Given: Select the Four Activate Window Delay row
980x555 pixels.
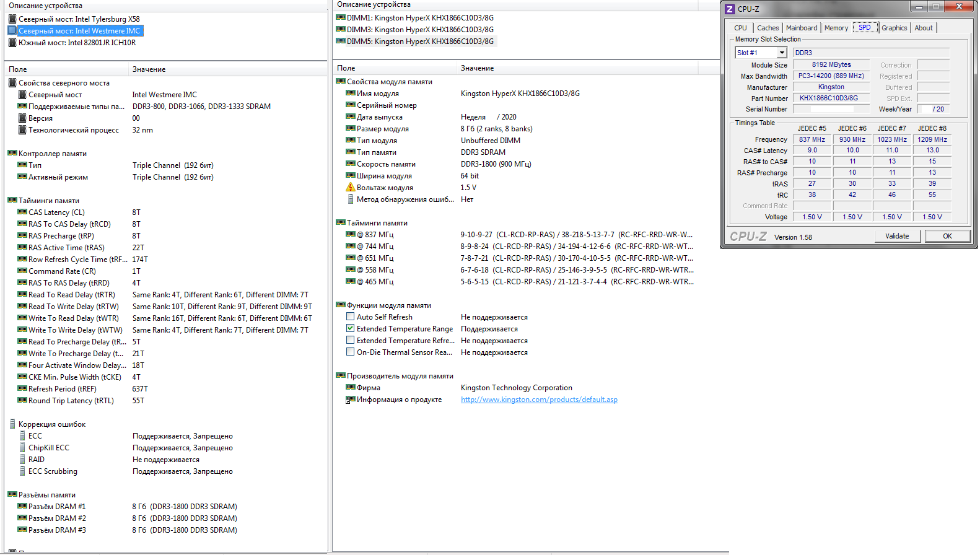Looking at the screenshot, I should 165,365.
